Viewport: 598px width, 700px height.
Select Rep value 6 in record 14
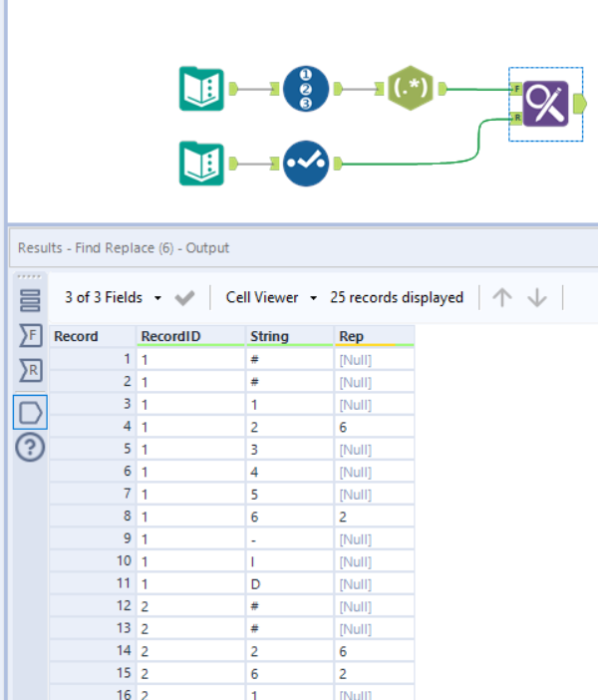click(374, 651)
